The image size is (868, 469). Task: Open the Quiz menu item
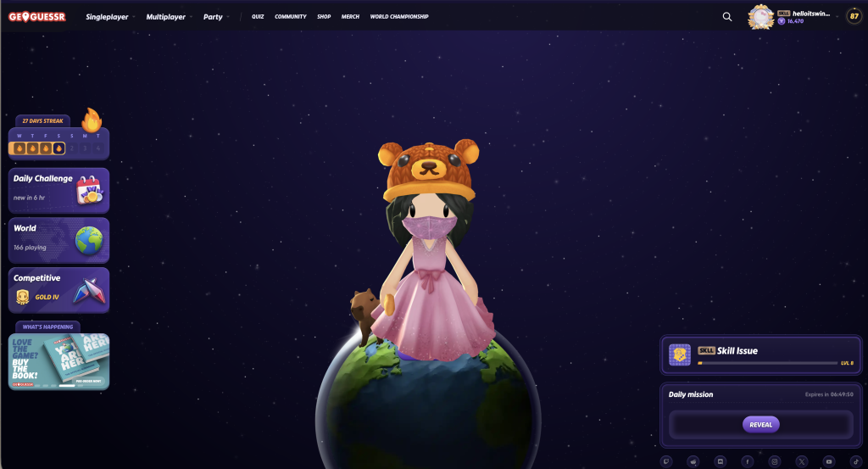(258, 17)
